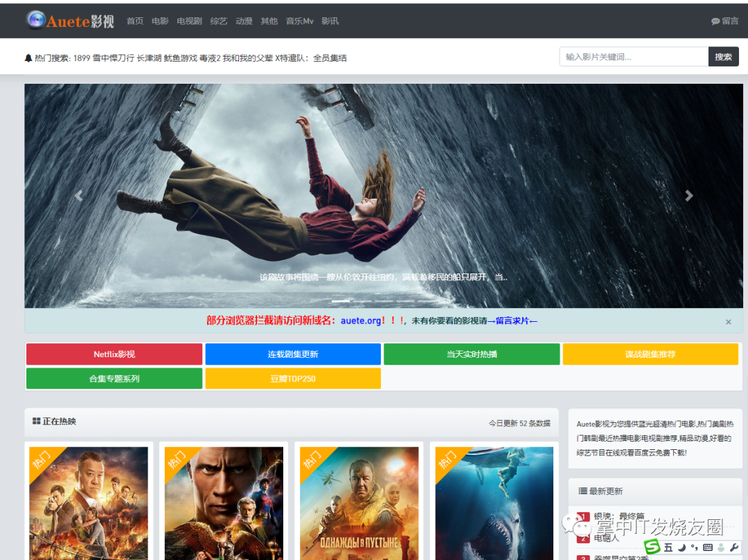This screenshot has width=748, height=560.
Task: Open the 电影 nav item
Action: pos(160,21)
